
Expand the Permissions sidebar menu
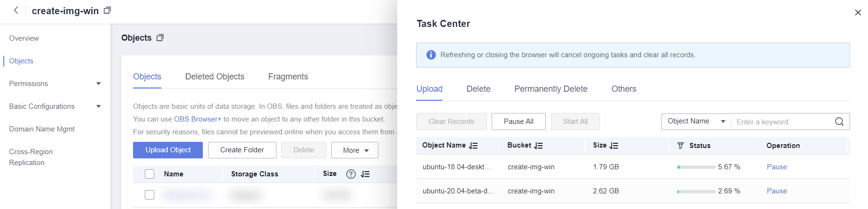[x=99, y=84]
